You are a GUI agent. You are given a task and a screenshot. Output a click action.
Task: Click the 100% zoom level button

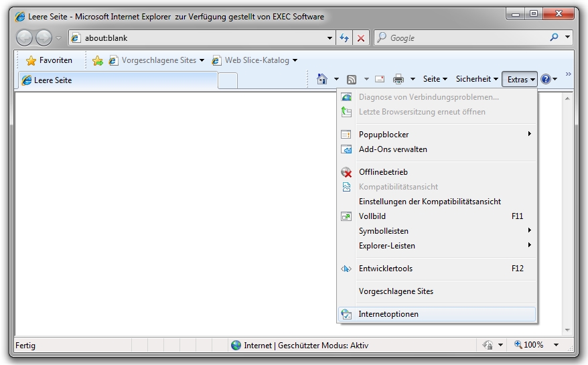[x=528, y=345]
